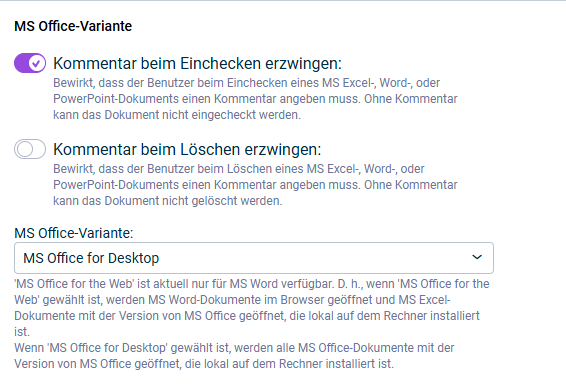Click the chevron arrow in MS Office for Desktop combo box
The image size is (566, 385).
(x=477, y=257)
